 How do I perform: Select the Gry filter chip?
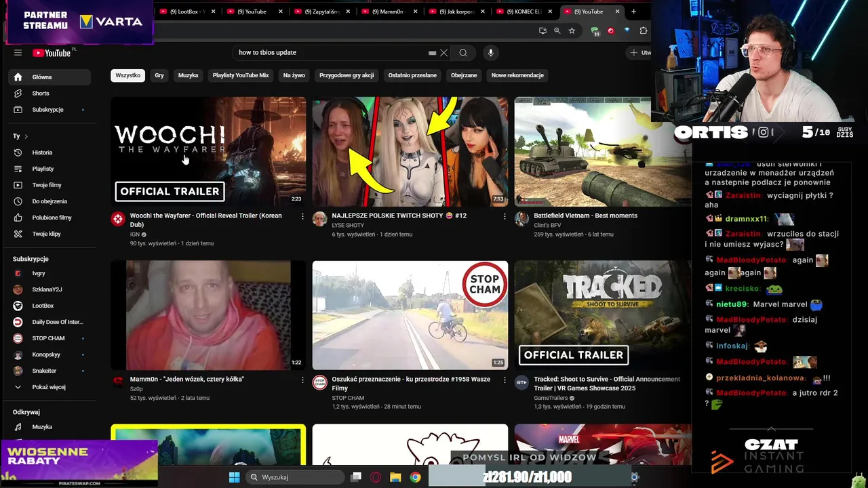(159, 75)
